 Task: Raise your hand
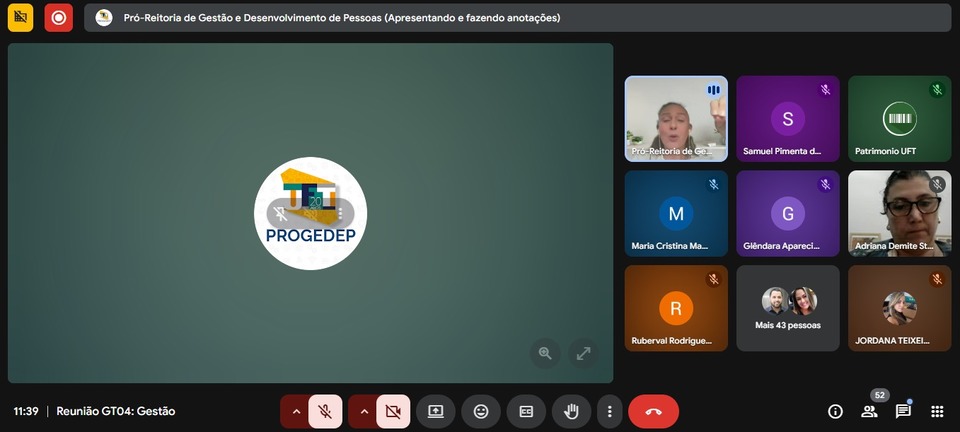571,411
